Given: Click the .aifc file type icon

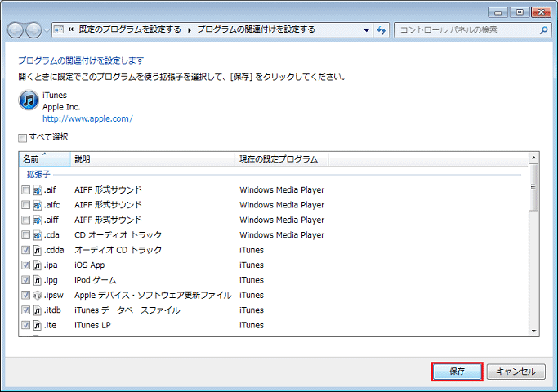Looking at the screenshot, I should (x=38, y=205).
